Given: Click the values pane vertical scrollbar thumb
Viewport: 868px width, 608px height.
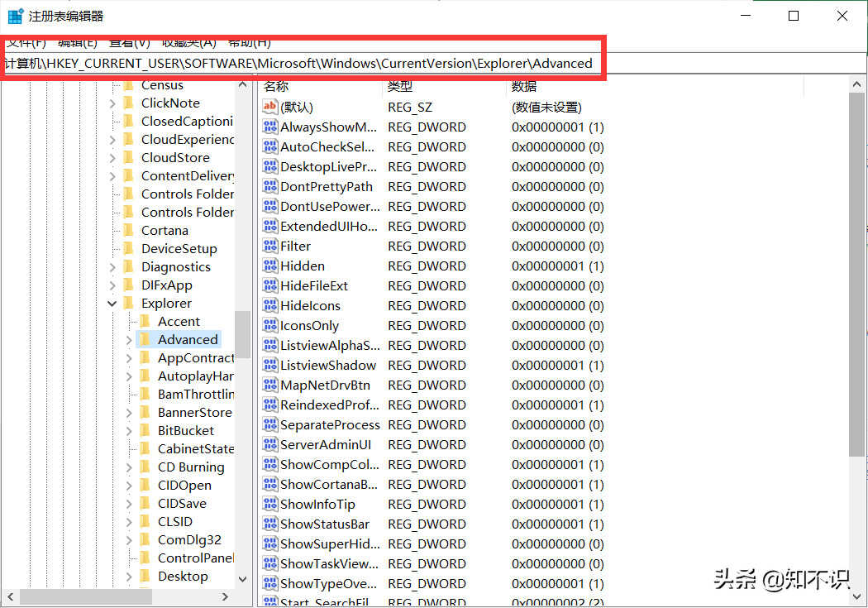Looking at the screenshot, I should [x=856, y=275].
